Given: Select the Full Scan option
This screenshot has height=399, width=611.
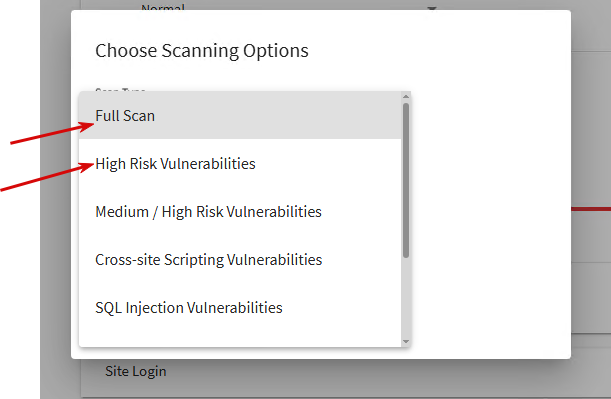Looking at the screenshot, I should click(240, 116).
